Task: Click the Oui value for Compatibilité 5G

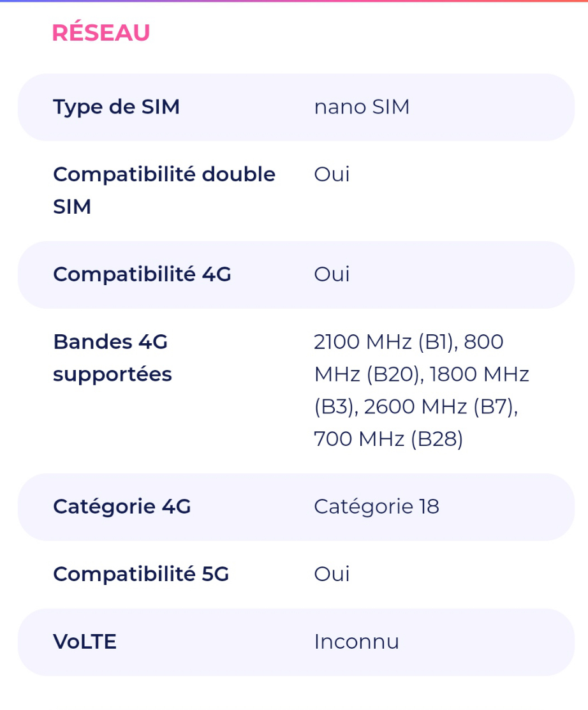Action: (332, 575)
